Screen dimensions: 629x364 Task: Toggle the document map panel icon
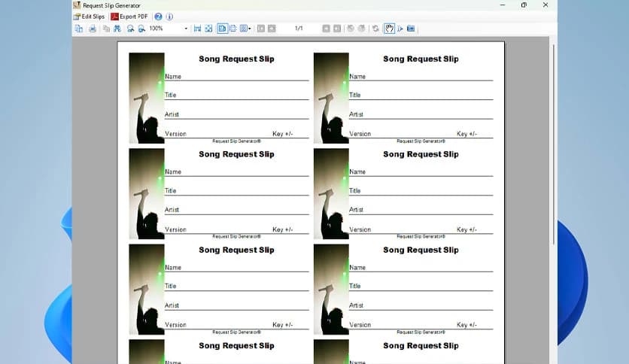pos(79,29)
